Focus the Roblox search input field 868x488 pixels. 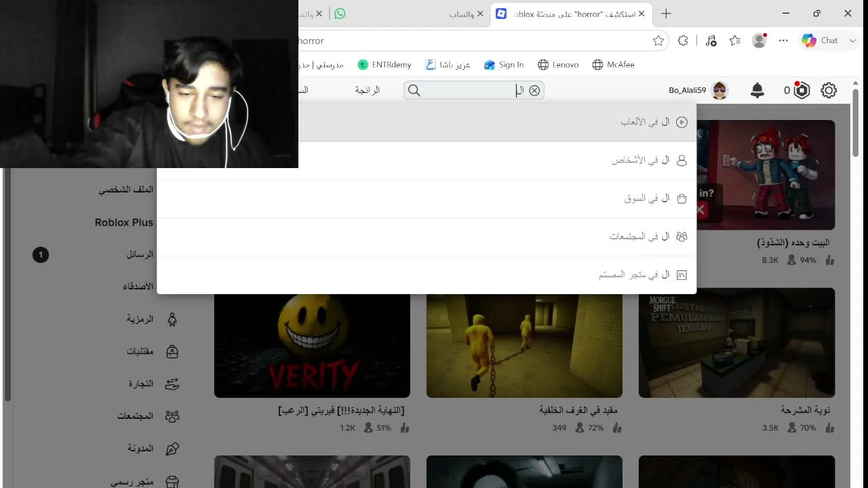coord(474,90)
